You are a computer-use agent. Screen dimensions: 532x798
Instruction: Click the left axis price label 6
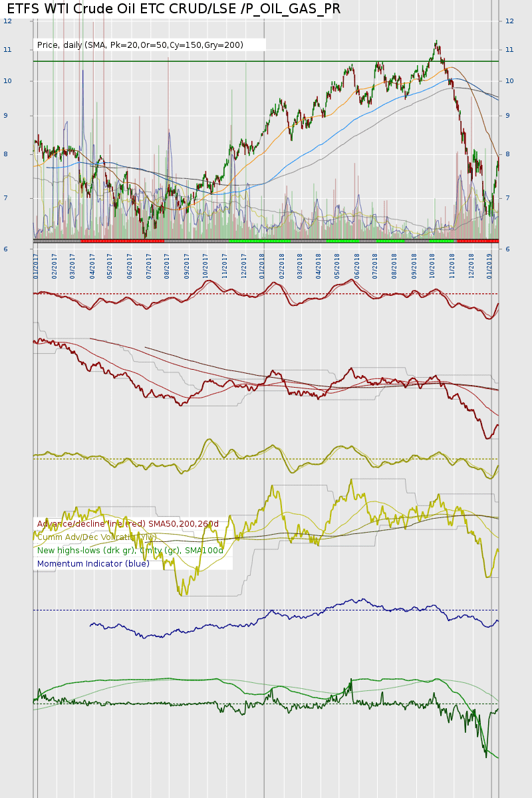click(6, 249)
